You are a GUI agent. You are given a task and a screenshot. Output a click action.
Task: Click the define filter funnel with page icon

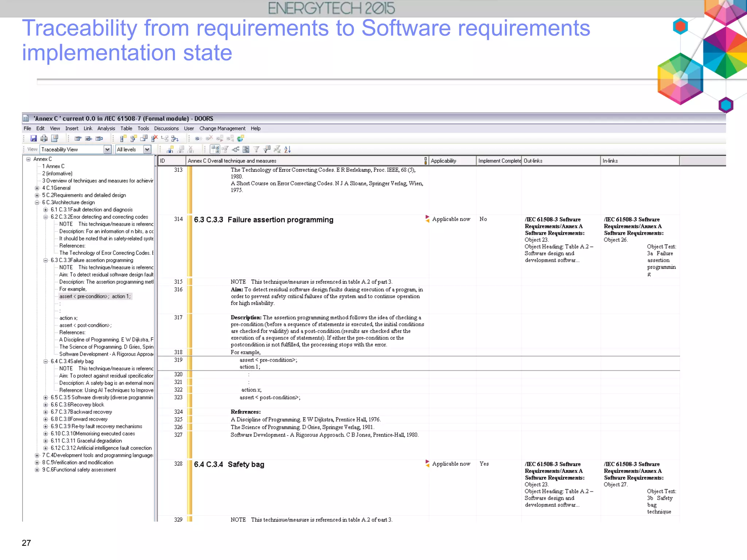267,149
